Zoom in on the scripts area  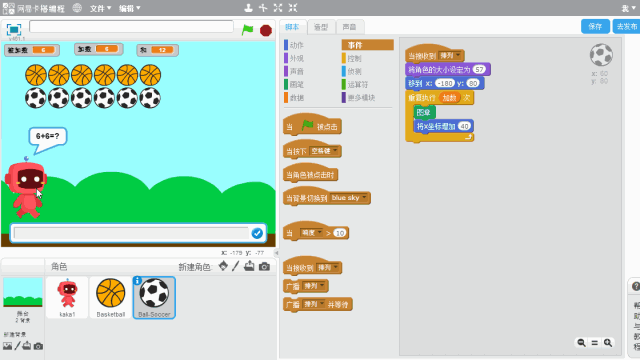[608, 342]
